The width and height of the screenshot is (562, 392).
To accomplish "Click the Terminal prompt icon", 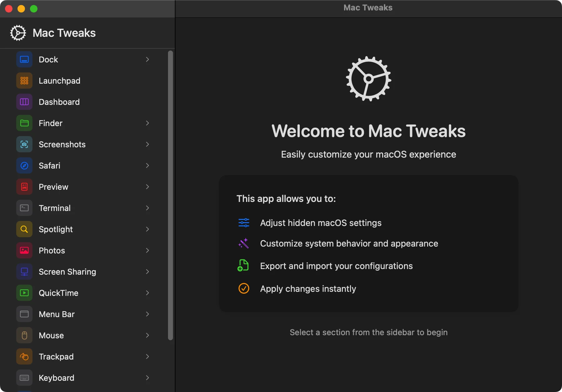I will coord(24,208).
